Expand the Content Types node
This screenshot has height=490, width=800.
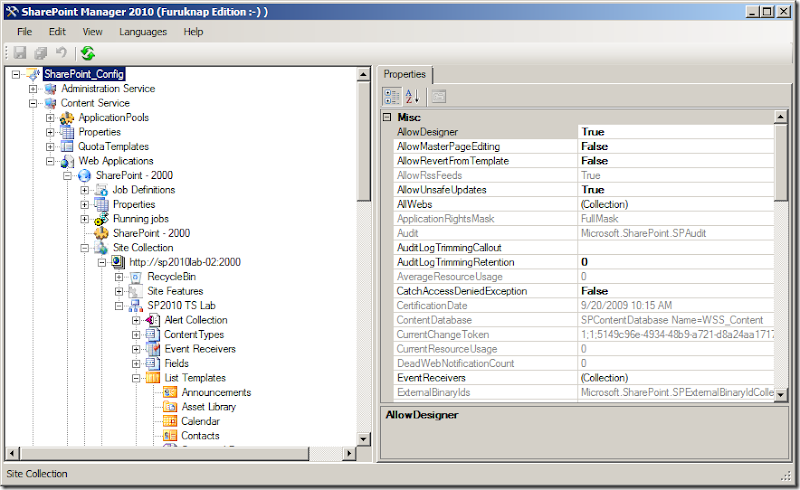[136, 335]
